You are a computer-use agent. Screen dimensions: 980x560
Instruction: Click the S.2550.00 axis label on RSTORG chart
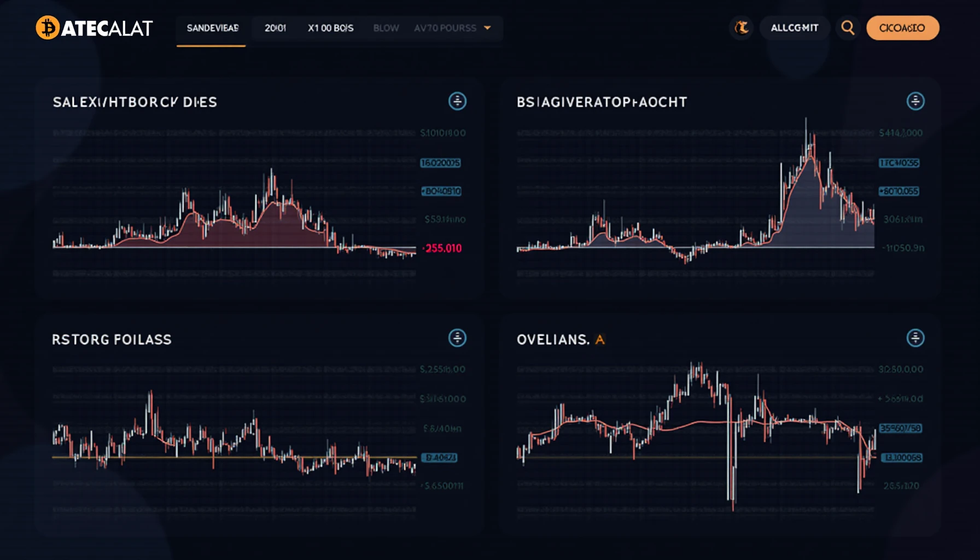coord(442,370)
